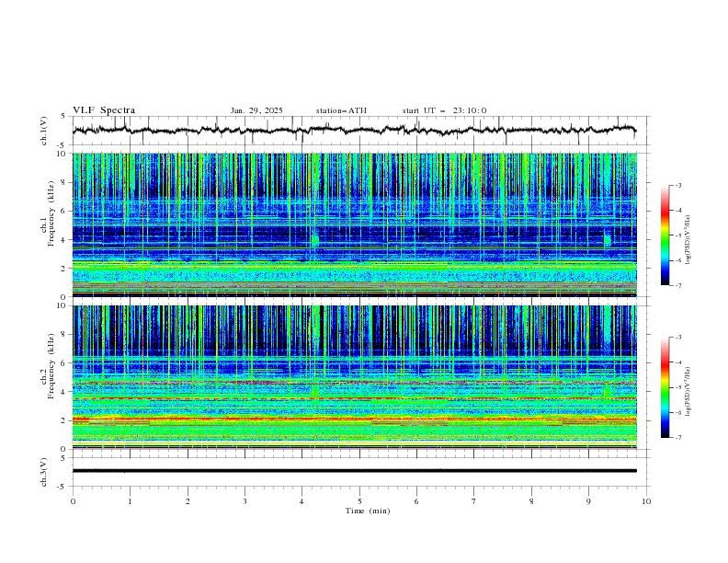Viewport: 728px width, 563px height.
Task: Click time axis tick label "6"
Action: point(416,501)
